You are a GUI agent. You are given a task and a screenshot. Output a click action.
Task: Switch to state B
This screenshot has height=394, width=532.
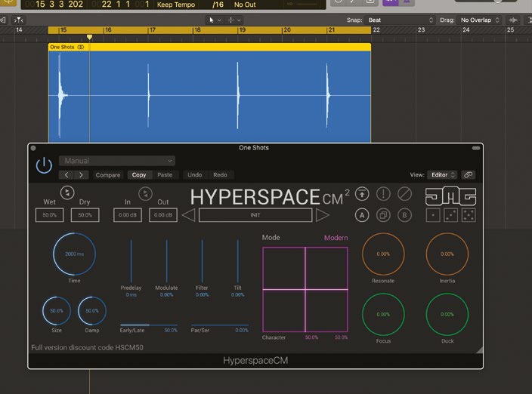404,215
